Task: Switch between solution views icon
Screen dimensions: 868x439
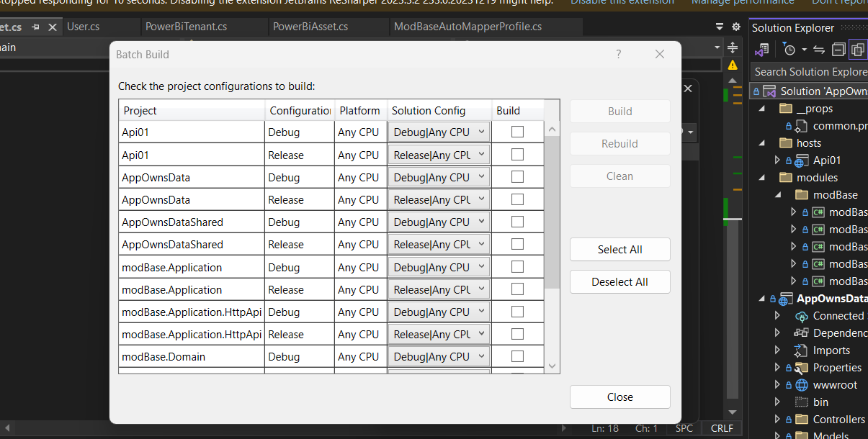Action: point(761,50)
